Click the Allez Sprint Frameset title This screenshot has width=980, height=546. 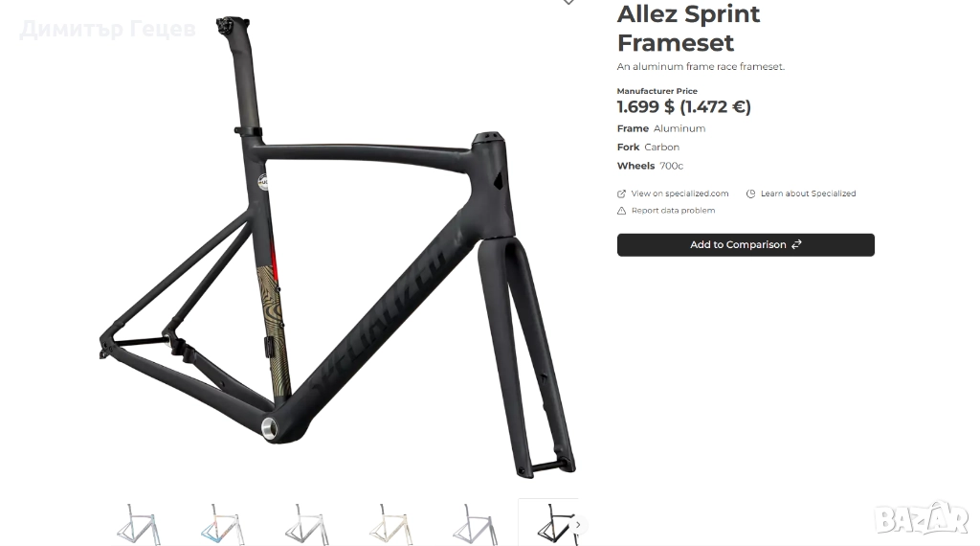pos(688,28)
